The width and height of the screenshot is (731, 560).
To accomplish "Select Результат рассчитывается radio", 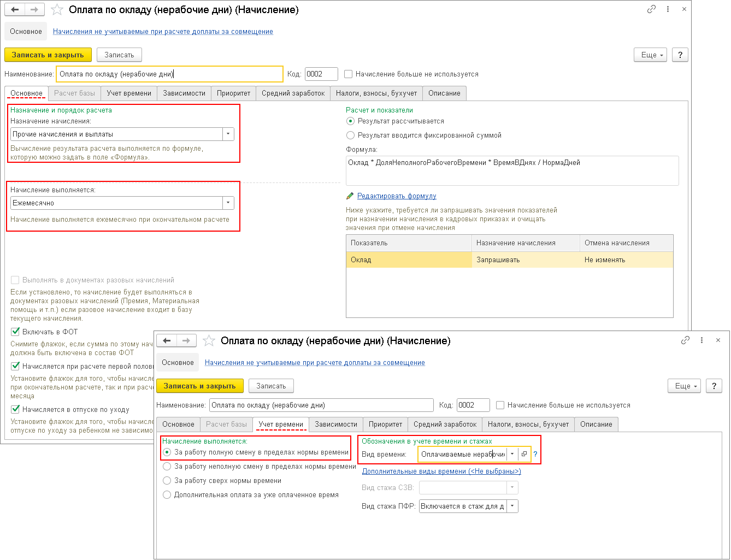I will point(350,121).
